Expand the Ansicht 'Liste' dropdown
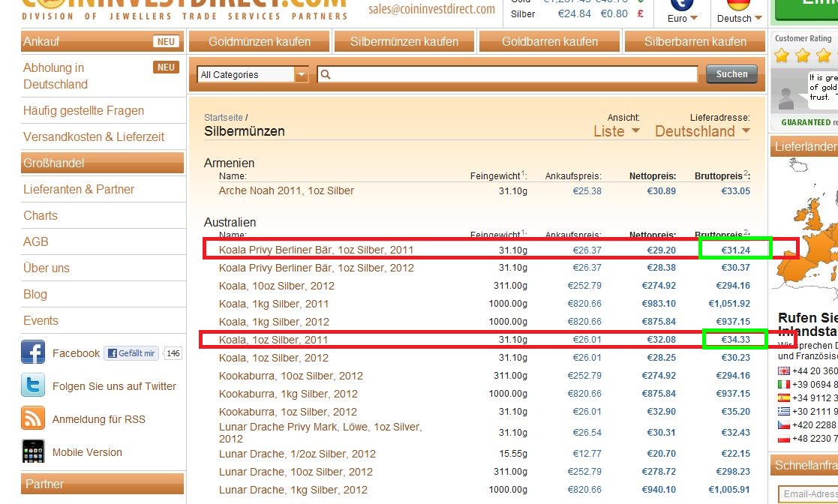Viewport: 838px width, 504px height. click(x=617, y=131)
